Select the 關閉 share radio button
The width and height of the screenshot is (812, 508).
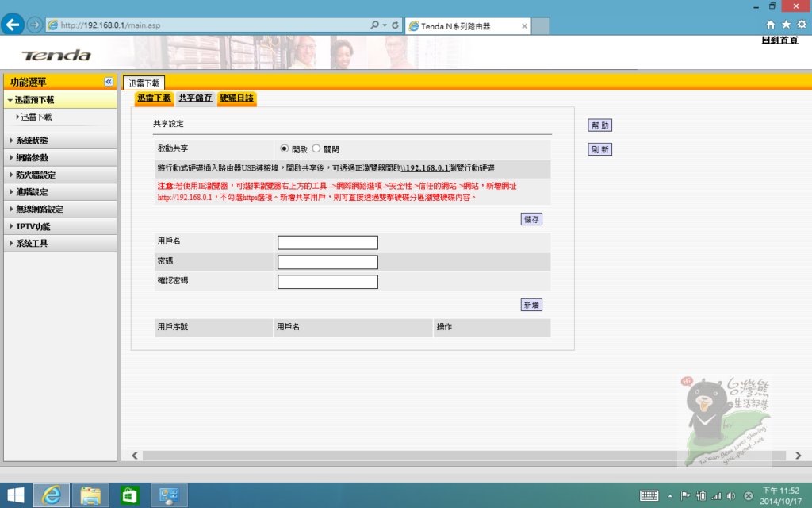click(x=316, y=148)
